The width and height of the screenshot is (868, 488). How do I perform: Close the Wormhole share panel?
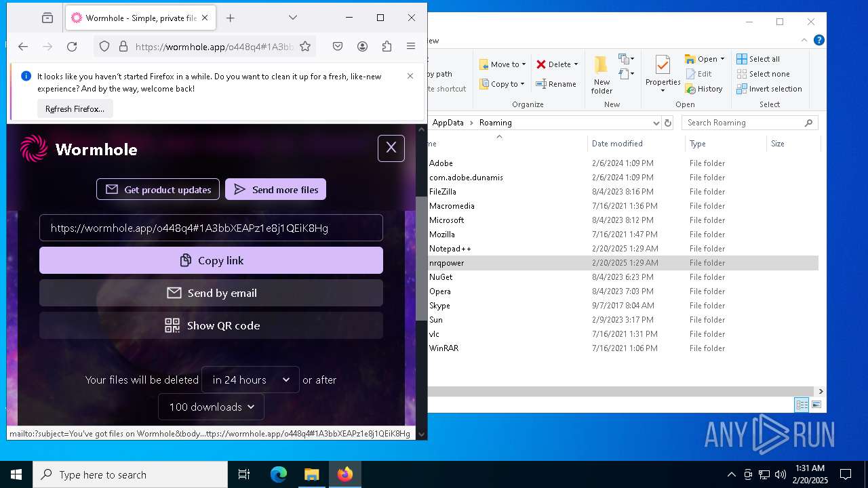(x=391, y=148)
